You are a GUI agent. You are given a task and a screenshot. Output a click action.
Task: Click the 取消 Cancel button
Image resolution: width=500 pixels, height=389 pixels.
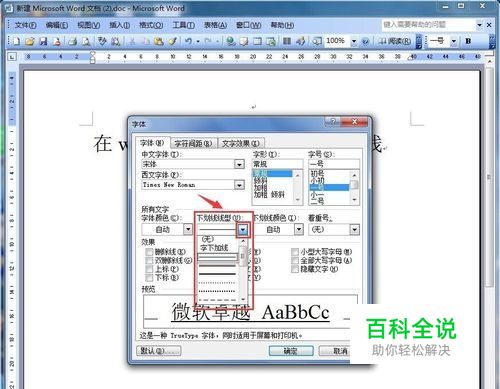pyautogui.click(x=335, y=351)
